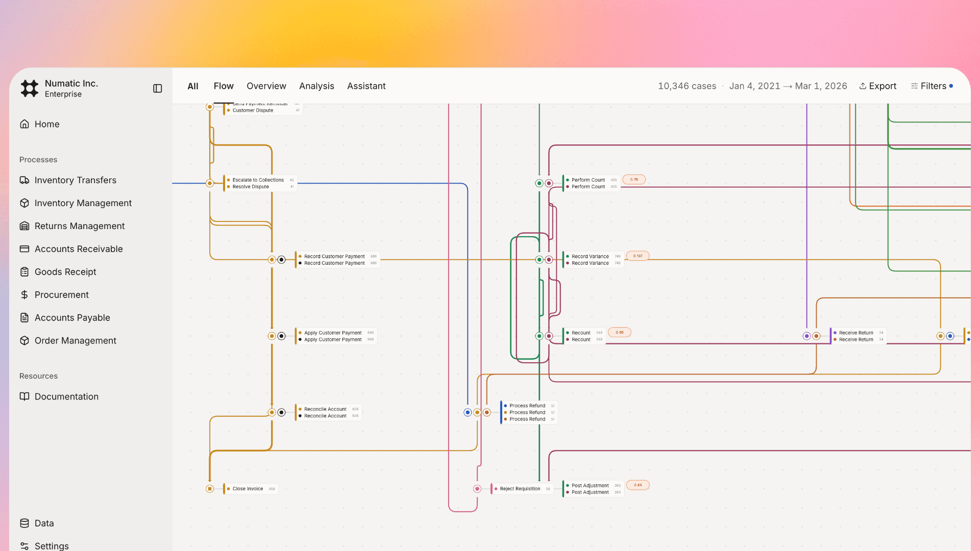This screenshot has height=551, width=980.
Task: Select the Reject Requisition node
Action: [520, 489]
